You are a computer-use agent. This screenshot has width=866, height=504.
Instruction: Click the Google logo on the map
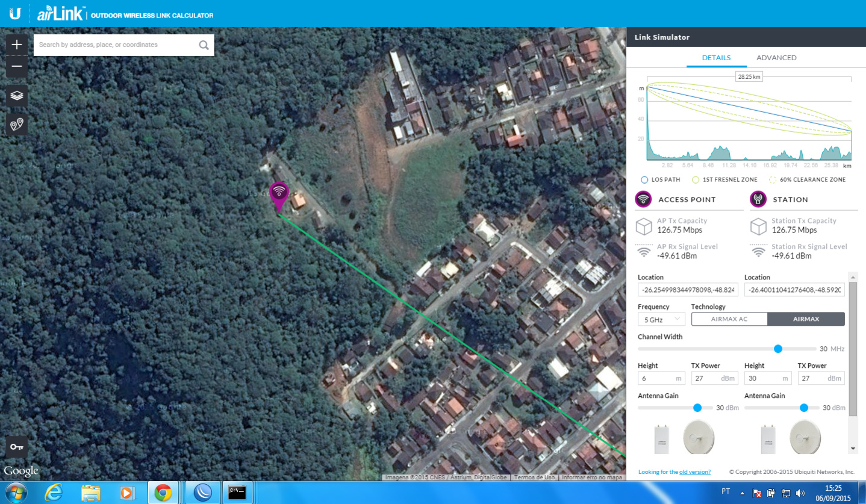[21, 471]
